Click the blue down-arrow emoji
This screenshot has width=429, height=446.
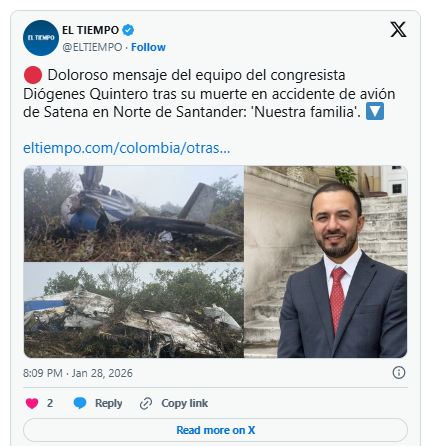[x=375, y=111]
